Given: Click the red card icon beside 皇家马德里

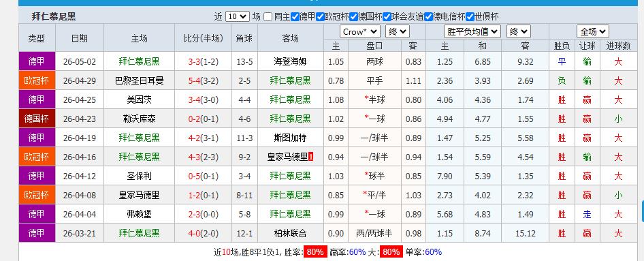Looking at the screenshot, I should pos(311,157).
